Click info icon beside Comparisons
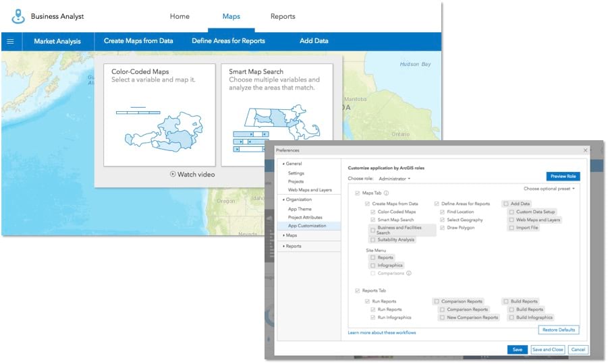The height and width of the screenshot is (364, 608). point(409,274)
